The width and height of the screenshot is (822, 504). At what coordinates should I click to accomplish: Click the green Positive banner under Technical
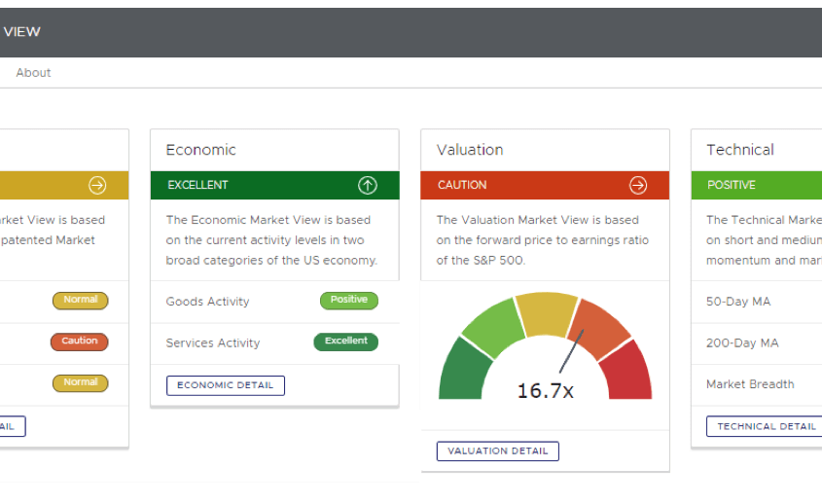[x=757, y=185]
